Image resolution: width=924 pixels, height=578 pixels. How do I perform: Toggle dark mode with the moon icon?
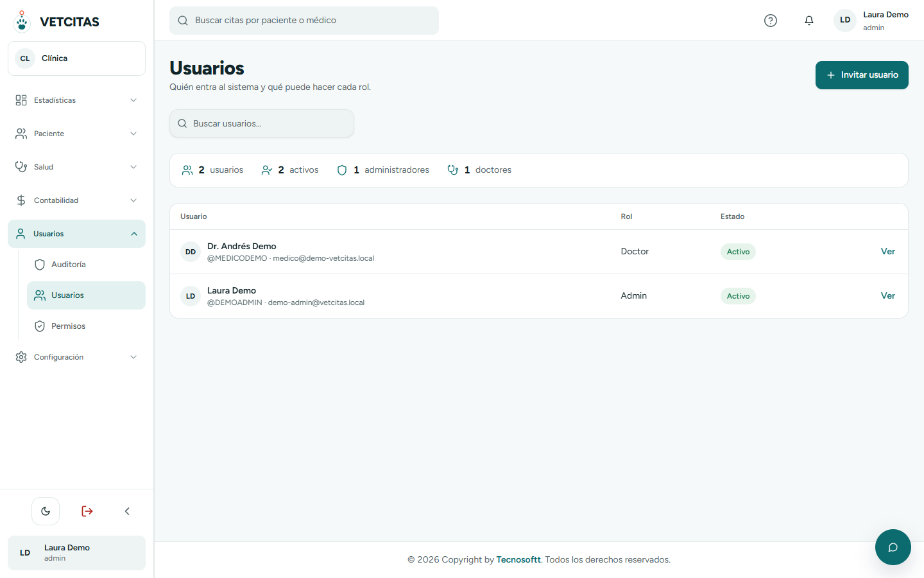[46, 511]
